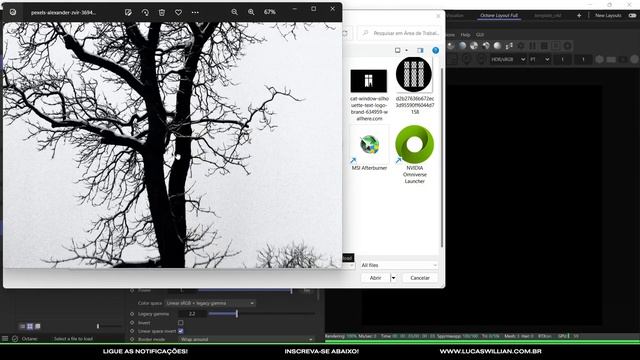Toggle the New Layouts switch
640x360 pixels.
[x=632, y=16]
